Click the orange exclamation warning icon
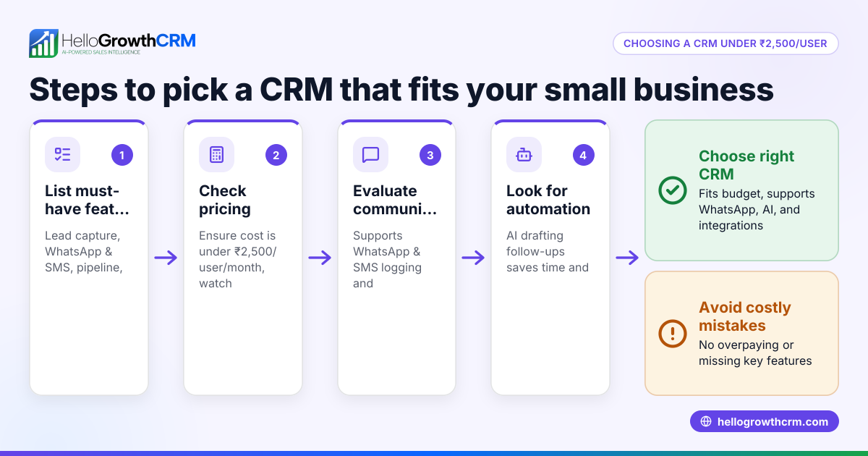 pos(673,334)
